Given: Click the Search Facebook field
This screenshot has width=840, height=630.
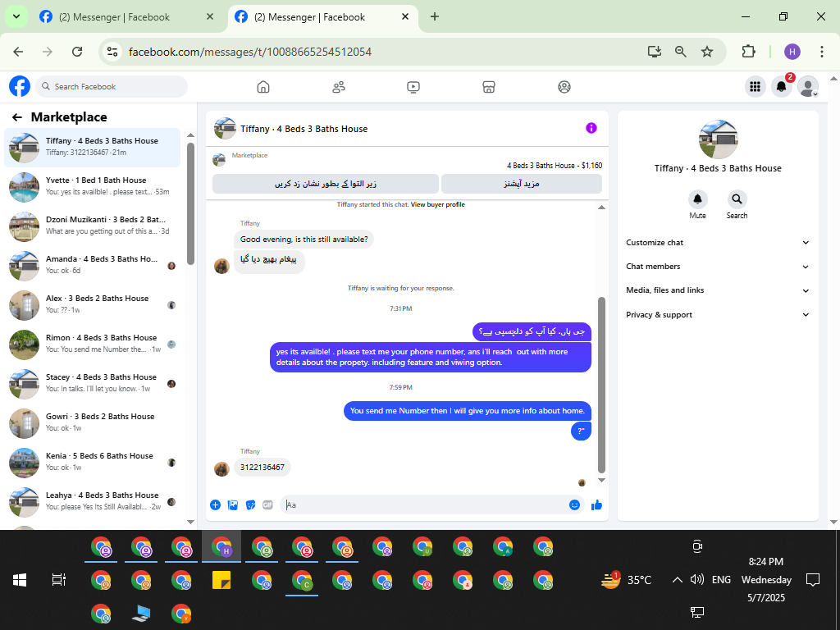Looking at the screenshot, I should pyautogui.click(x=112, y=86).
